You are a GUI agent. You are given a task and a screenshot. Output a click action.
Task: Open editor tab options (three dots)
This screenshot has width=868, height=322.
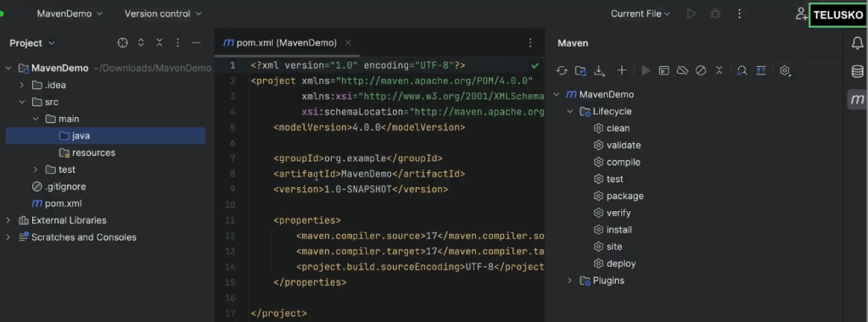click(x=530, y=42)
